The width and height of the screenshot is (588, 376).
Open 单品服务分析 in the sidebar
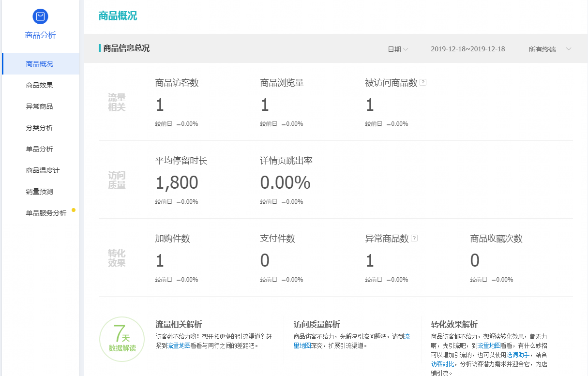46,213
